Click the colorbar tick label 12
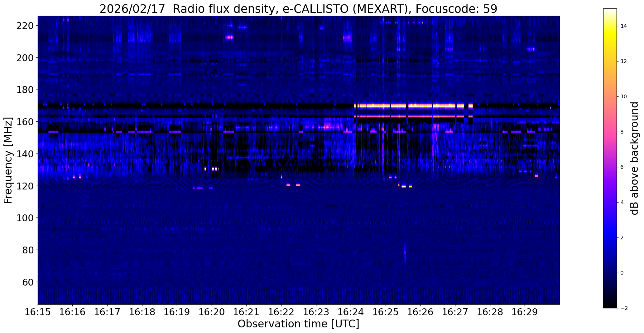 (624, 61)
